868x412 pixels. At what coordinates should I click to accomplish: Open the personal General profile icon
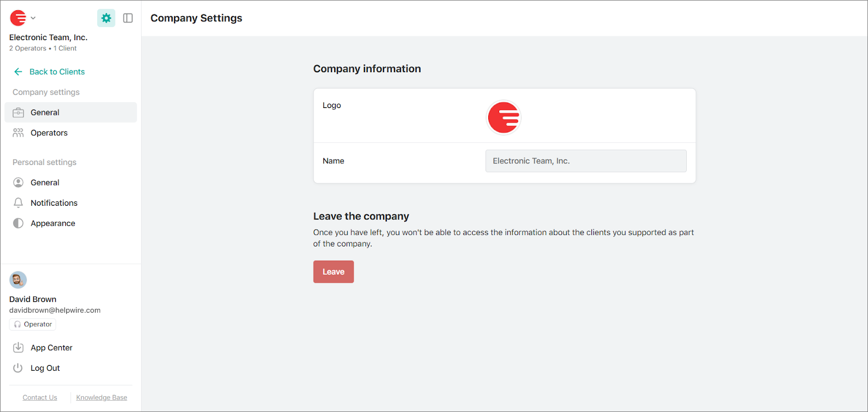(18, 182)
